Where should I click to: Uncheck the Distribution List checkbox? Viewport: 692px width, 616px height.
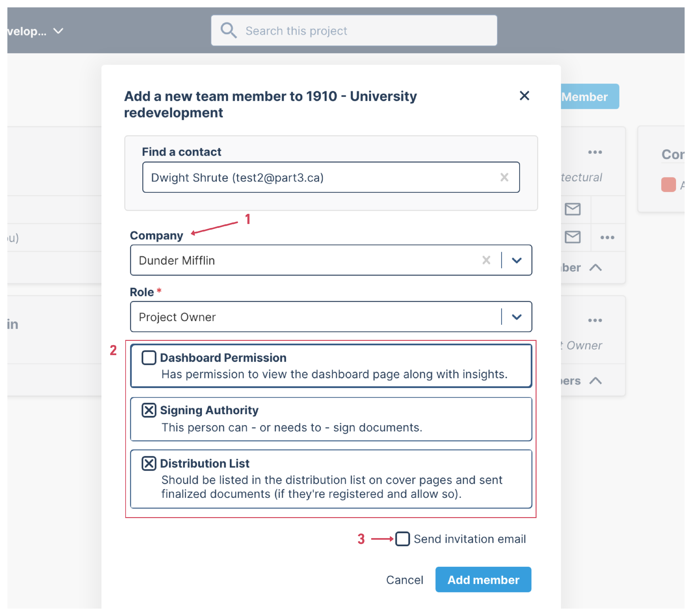pos(149,463)
